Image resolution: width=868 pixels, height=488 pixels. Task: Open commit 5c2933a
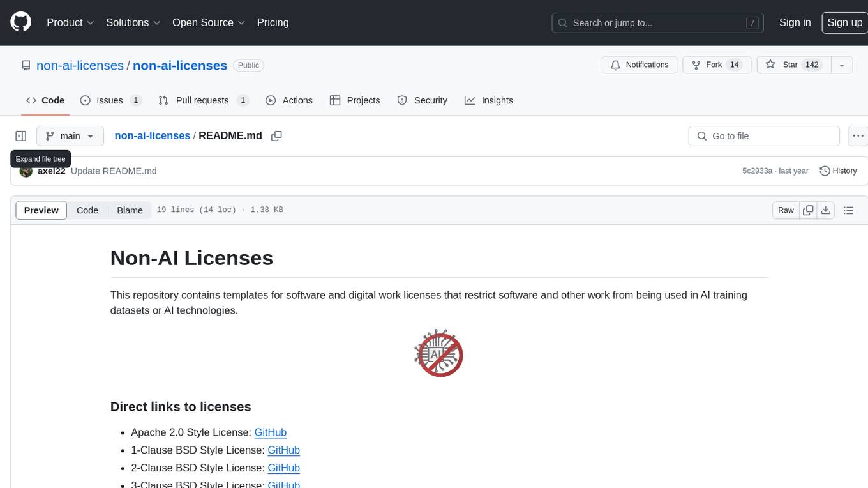click(757, 171)
